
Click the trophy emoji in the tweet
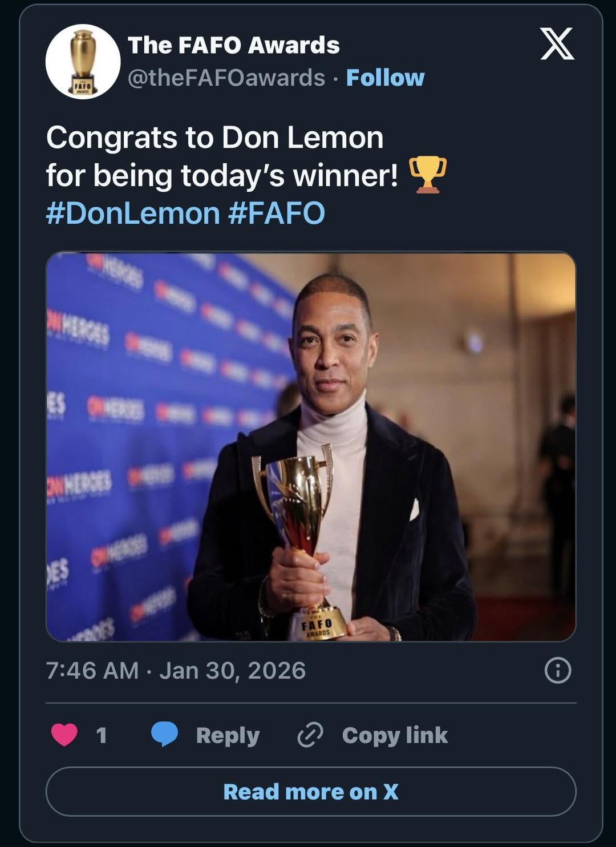click(x=428, y=175)
